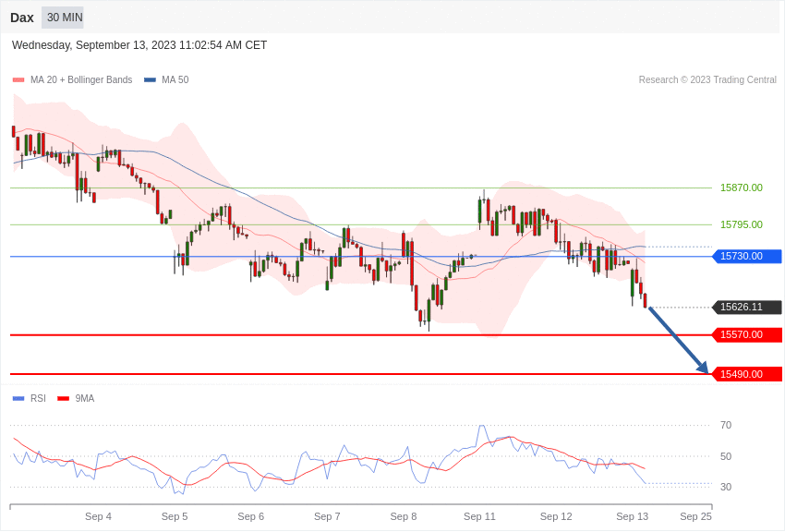Click the MA 20 + Bollinger Bands legend swatch
The image size is (785, 532).
[x=18, y=79]
